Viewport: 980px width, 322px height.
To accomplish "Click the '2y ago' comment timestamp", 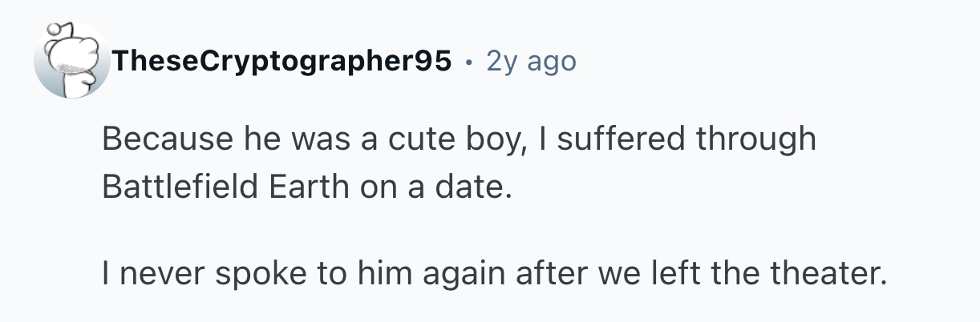I will pos(531,61).
